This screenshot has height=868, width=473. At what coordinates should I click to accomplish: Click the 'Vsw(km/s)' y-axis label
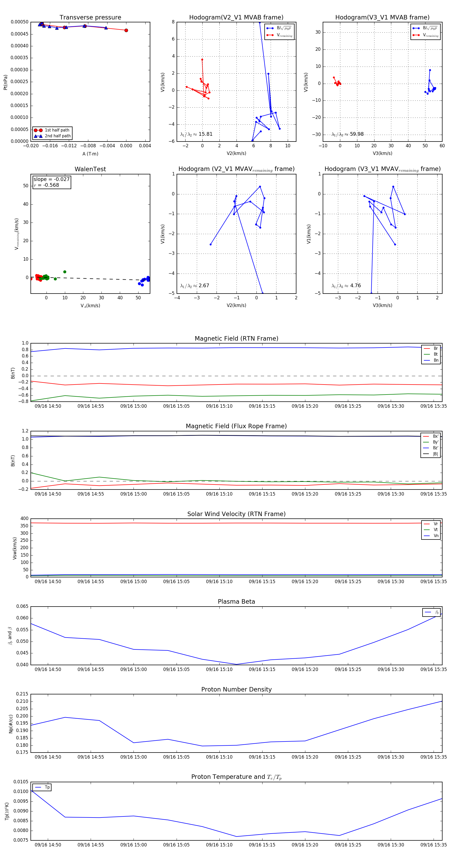click(x=14, y=548)
